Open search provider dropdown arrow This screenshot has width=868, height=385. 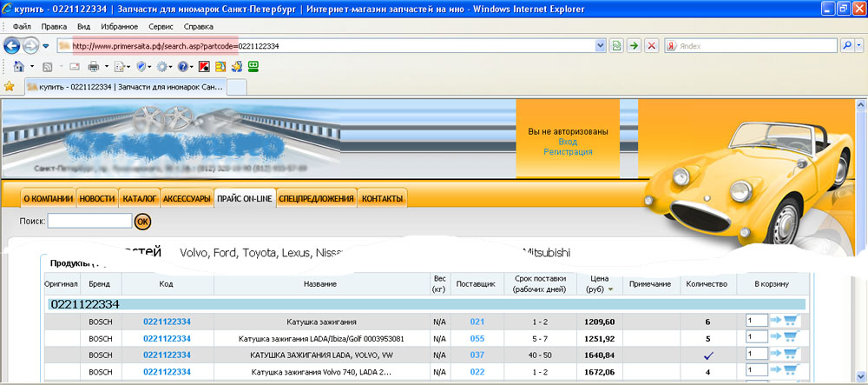coord(859,46)
